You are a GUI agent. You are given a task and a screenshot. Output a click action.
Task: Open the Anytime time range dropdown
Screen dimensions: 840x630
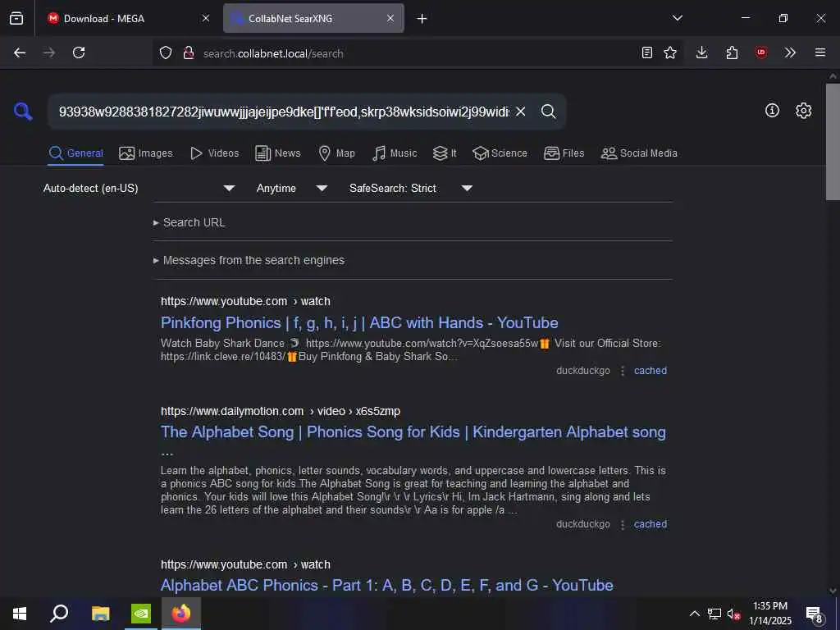[291, 188]
